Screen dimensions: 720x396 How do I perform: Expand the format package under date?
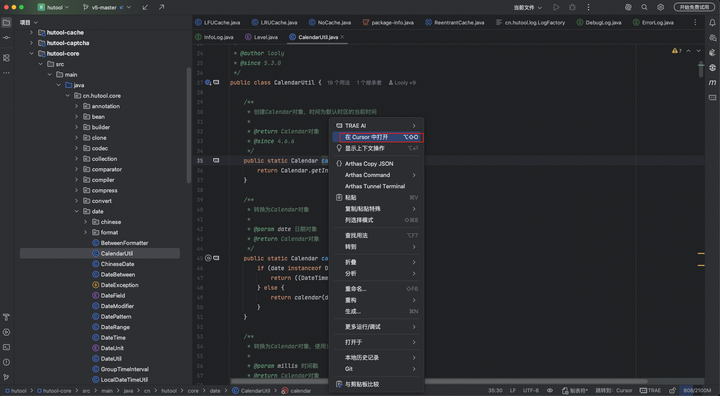(85, 232)
